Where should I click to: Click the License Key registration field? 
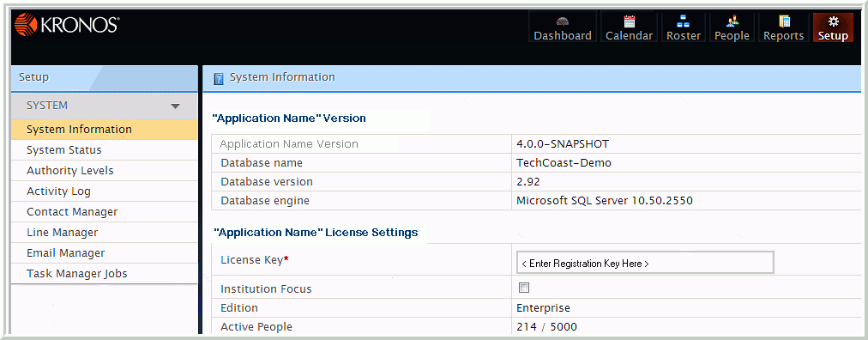(645, 263)
